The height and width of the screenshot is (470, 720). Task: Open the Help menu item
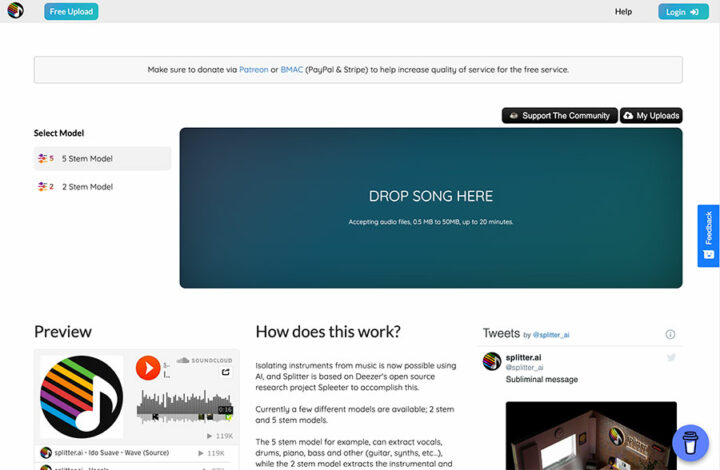[x=623, y=12]
